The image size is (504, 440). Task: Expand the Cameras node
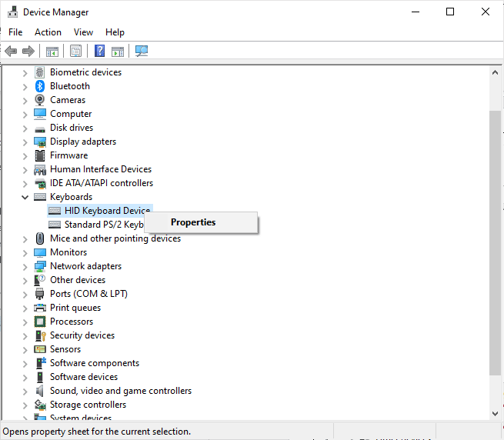[25, 101]
